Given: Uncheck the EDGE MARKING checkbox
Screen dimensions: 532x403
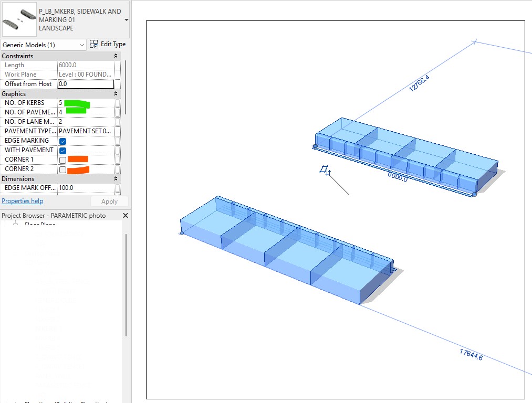Looking at the screenshot, I should [63, 141].
